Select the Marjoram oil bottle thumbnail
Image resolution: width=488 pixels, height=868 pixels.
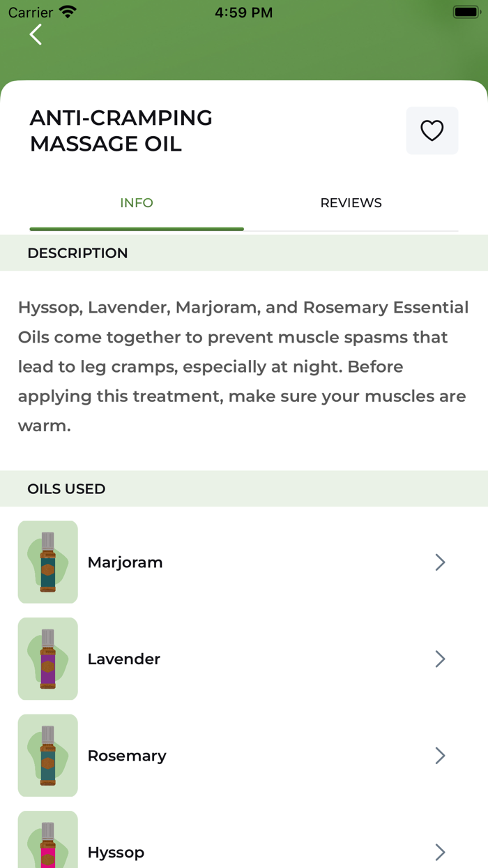click(x=47, y=562)
